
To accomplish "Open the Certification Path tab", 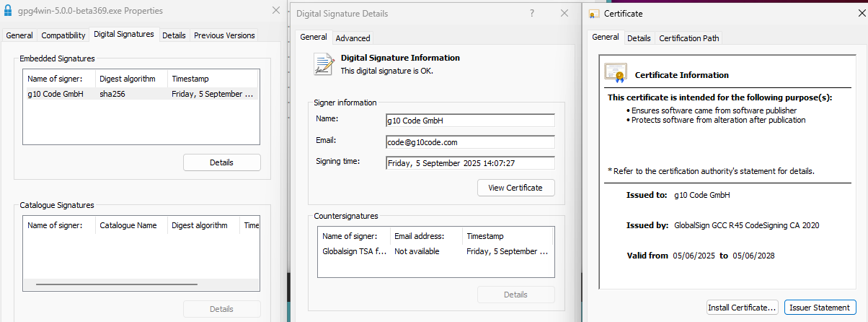I will [688, 38].
